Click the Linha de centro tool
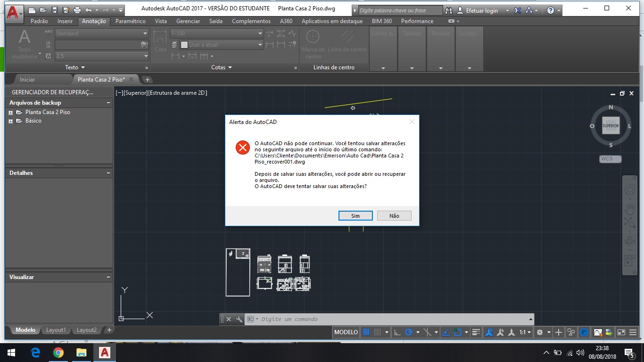 tap(347, 41)
